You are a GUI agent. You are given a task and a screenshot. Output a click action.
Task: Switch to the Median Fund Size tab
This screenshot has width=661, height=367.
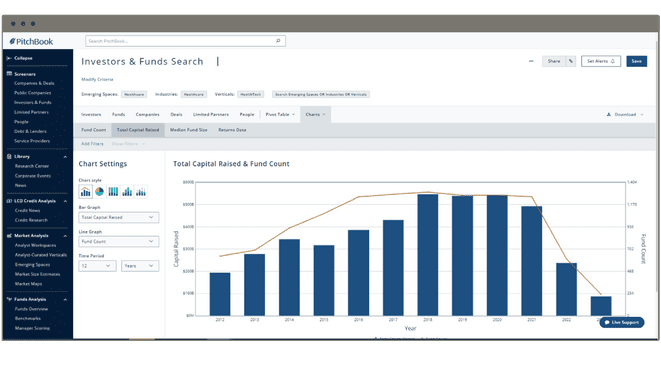[188, 130]
